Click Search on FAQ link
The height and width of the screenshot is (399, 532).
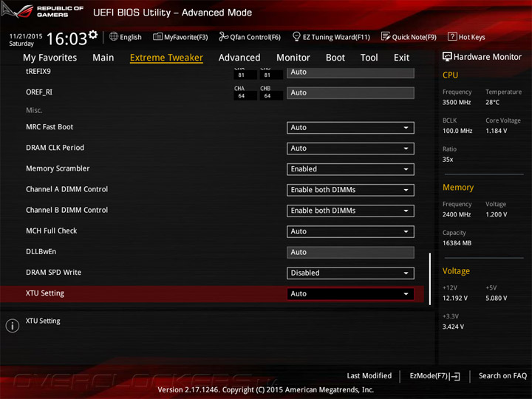coord(502,376)
